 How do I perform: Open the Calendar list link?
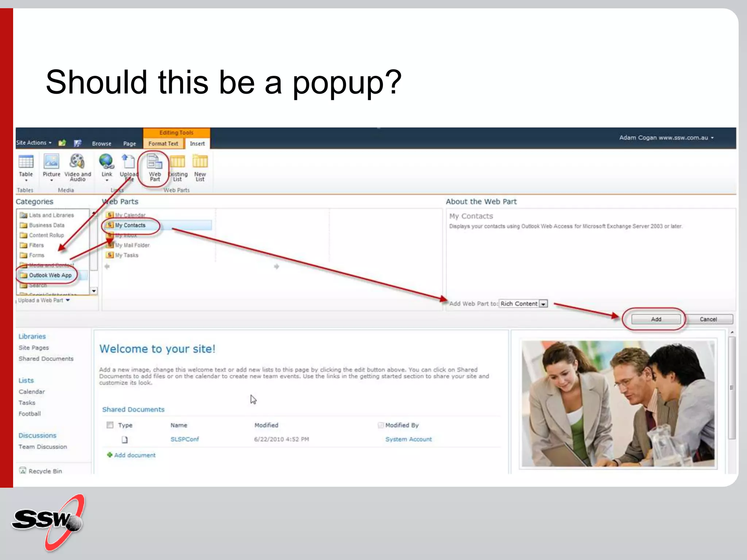tap(32, 392)
